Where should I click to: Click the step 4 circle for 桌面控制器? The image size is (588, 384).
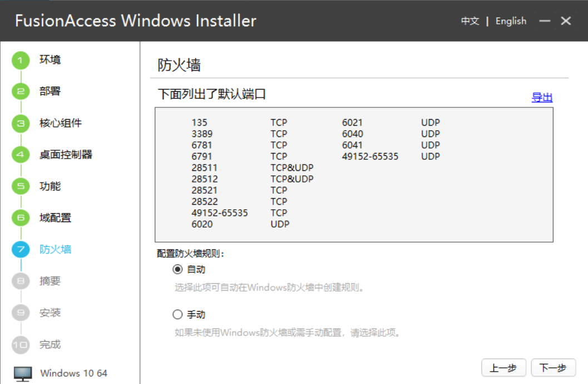pos(21,155)
